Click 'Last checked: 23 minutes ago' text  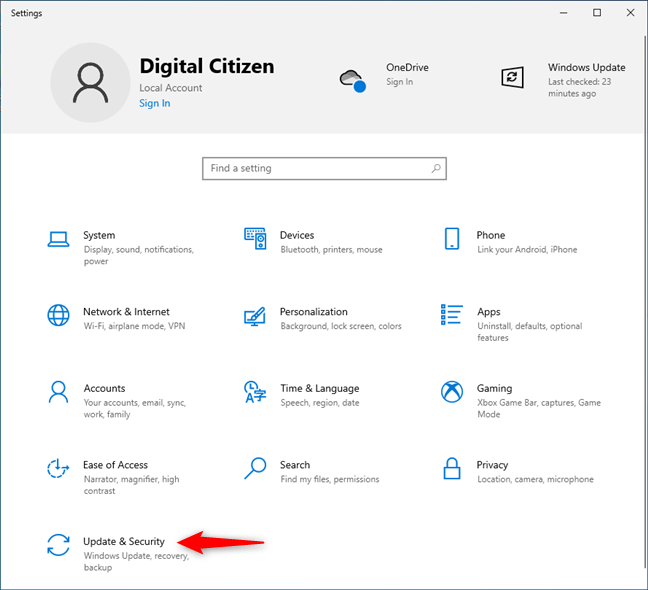[x=579, y=88]
